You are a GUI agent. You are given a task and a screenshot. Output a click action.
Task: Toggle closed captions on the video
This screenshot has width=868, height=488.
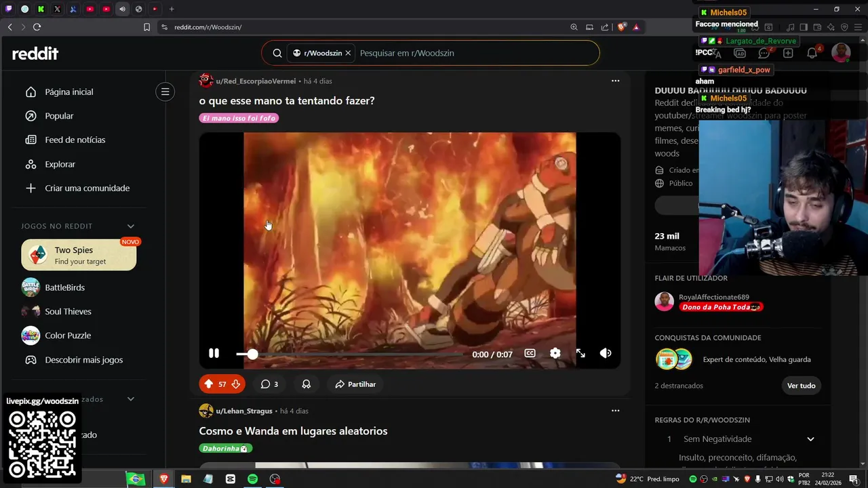[530, 353]
